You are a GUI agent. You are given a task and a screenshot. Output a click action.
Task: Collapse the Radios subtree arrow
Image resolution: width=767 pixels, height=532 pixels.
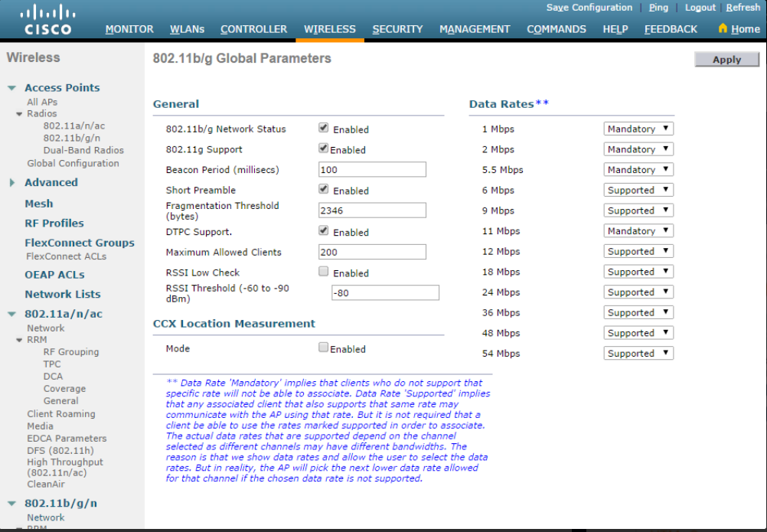click(19, 114)
